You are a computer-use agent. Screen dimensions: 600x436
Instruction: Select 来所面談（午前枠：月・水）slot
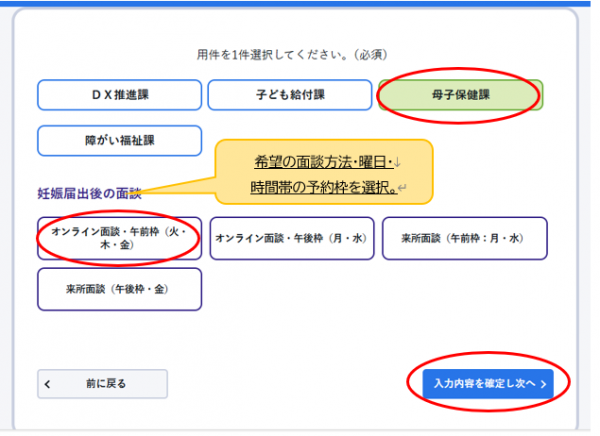(464, 239)
